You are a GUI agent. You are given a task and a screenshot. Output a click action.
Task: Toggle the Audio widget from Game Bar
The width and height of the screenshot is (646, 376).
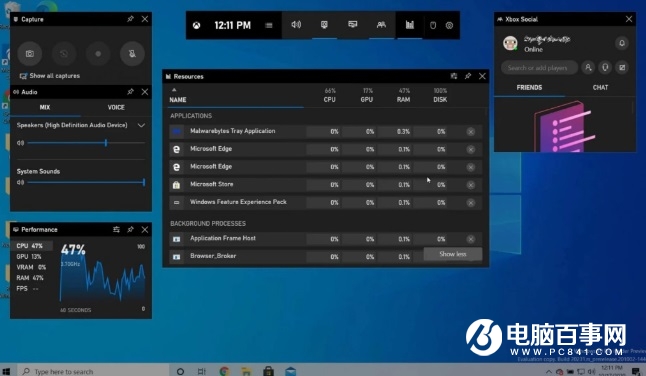[296, 25]
